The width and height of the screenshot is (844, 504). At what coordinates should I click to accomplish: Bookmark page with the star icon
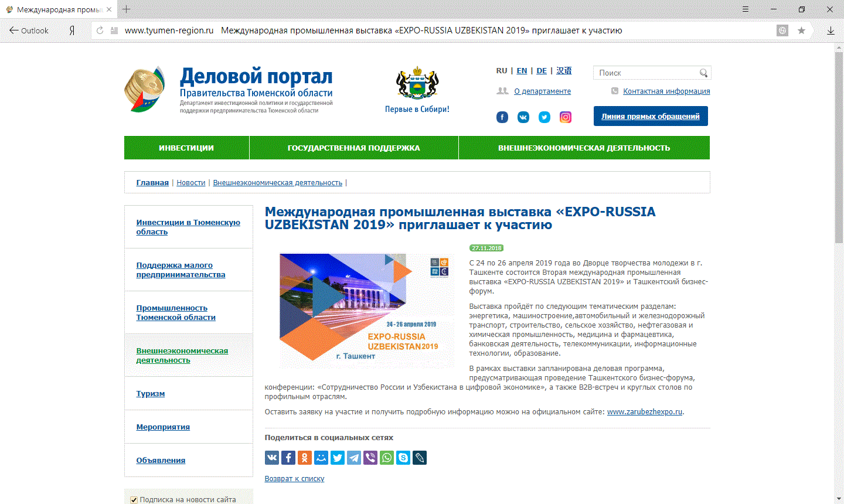tap(801, 30)
